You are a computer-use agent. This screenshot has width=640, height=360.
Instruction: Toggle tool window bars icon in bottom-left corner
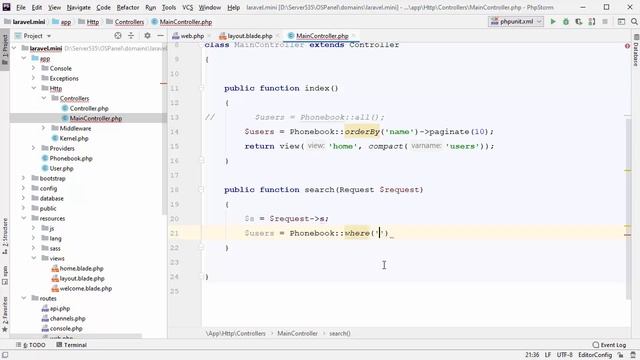coord(5,355)
